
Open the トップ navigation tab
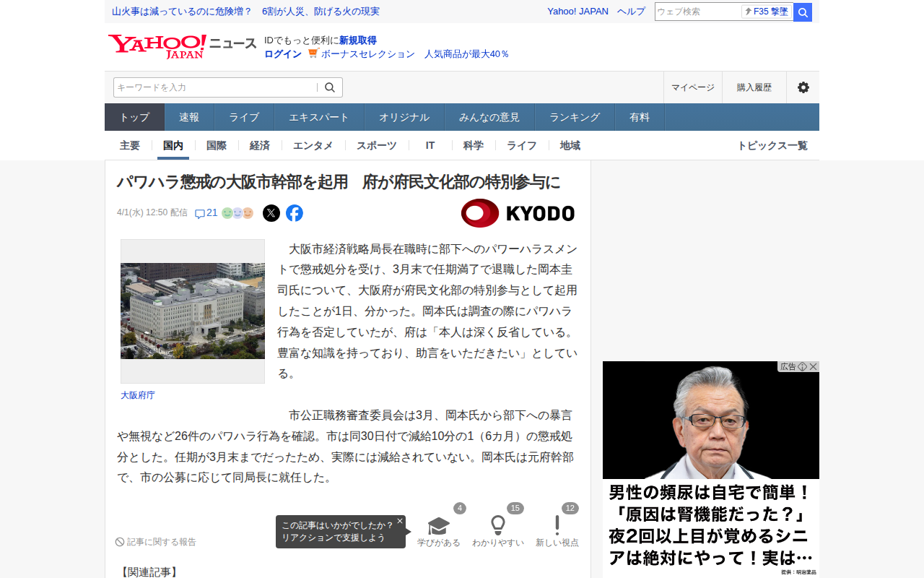point(135,117)
